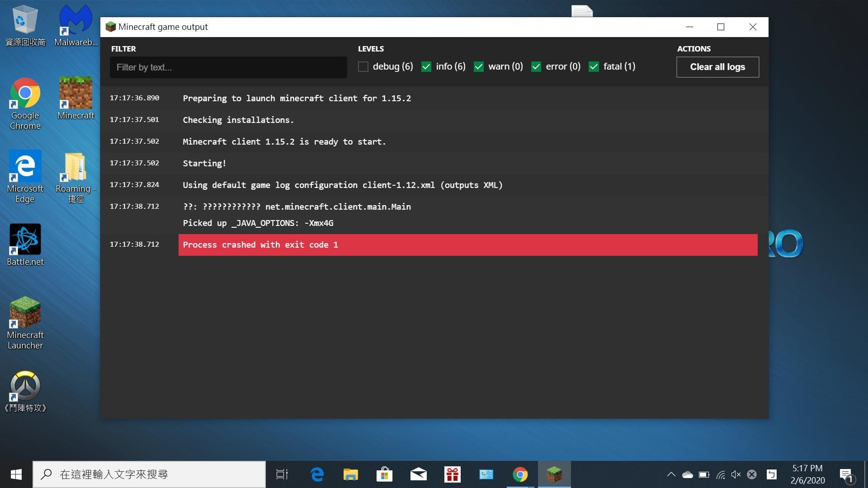Viewport: 868px width, 488px height.
Task: Open the blue contact card app in the taskbar
Action: click(x=486, y=474)
